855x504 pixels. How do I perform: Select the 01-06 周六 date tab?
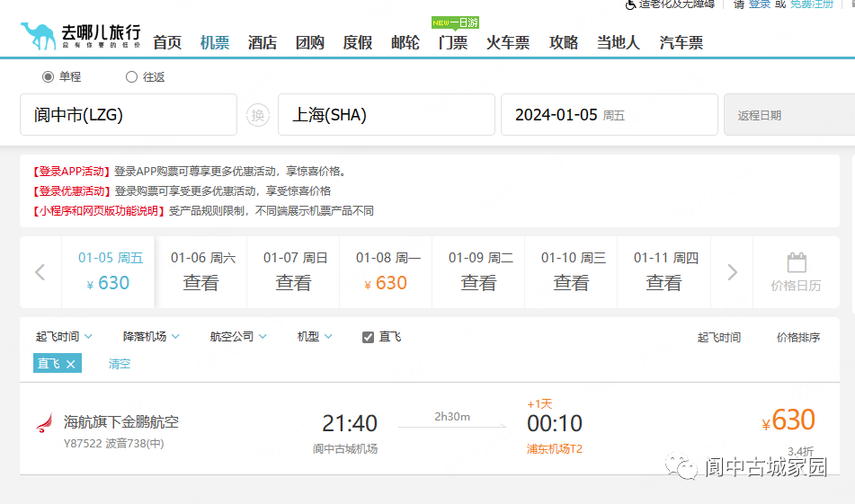[201, 272]
